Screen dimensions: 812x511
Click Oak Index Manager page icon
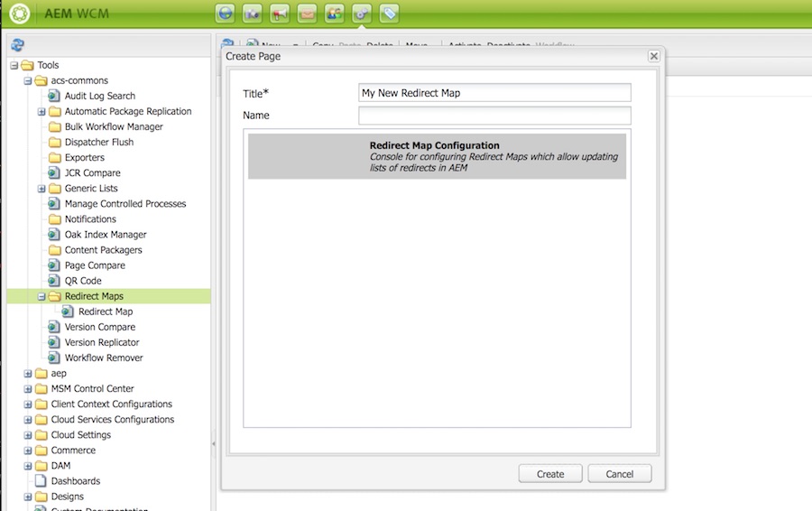[54, 234]
